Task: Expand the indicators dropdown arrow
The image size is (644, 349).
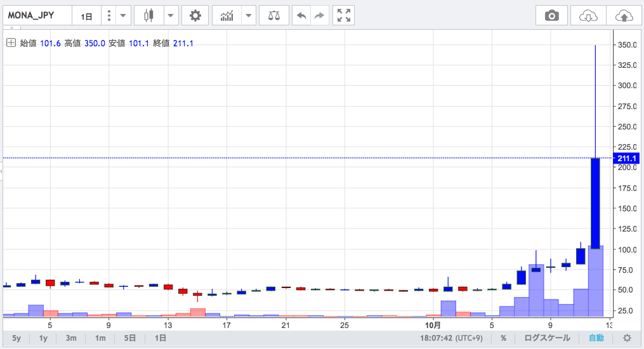Action: pos(249,16)
